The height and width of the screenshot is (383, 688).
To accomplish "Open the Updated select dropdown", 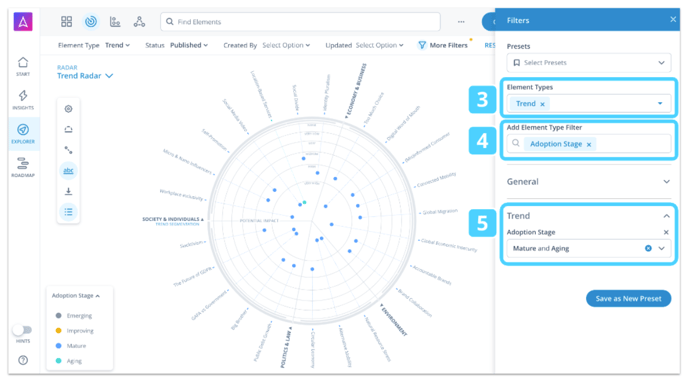I will click(380, 45).
